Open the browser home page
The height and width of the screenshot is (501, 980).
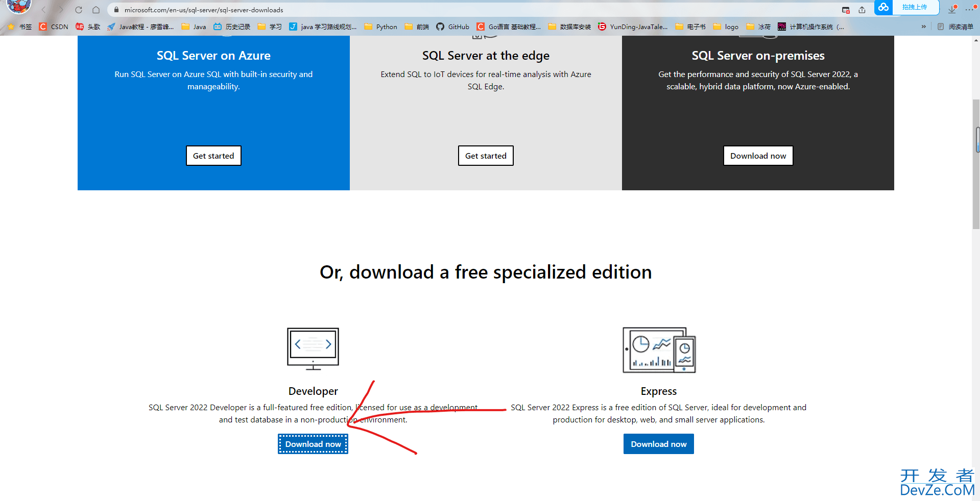(96, 10)
